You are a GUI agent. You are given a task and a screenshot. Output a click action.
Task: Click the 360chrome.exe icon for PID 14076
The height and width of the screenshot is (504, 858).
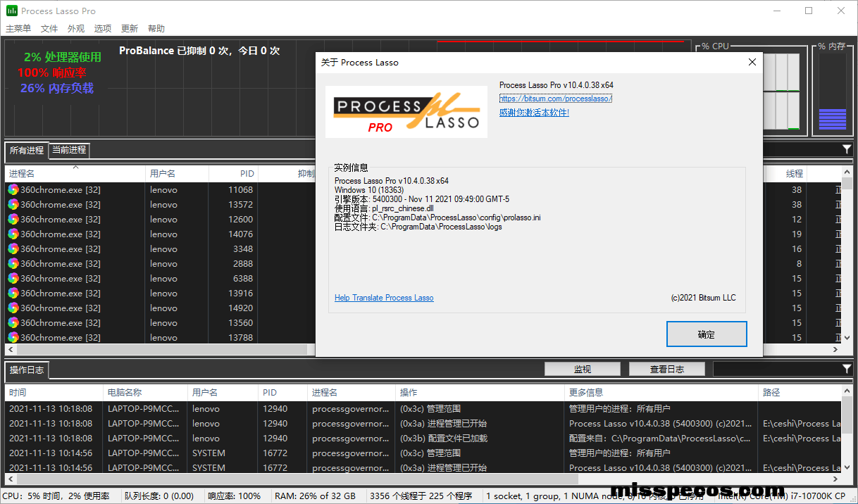(x=13, y=234)
